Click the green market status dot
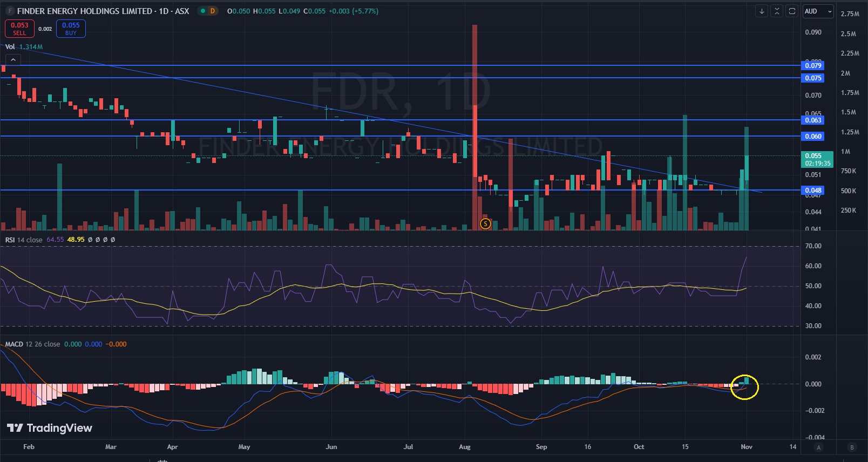868x462 pixels. pyautogui.click(x=202, y=11)
